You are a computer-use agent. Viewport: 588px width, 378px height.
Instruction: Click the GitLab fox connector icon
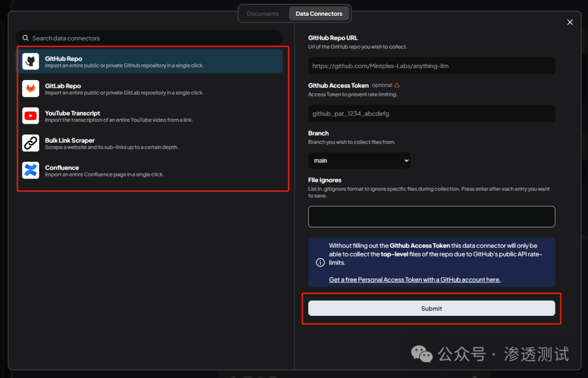click(30, 89)
